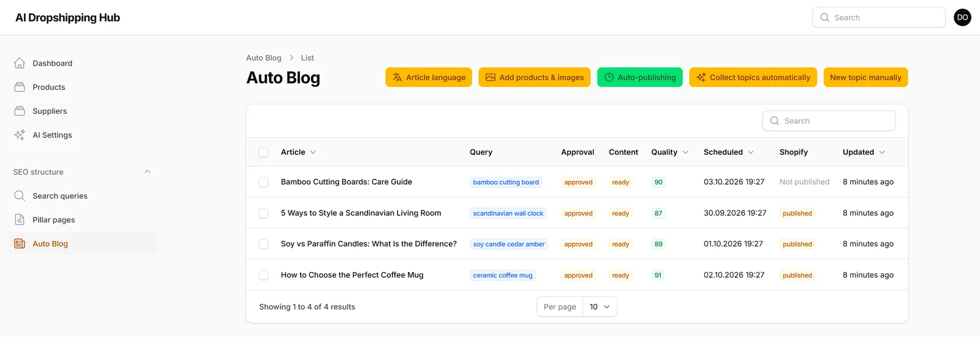The height and width of the screenshot is (337, 980).
Task: Toggle the select-all articles checkbox
Action: coord(263,152)
